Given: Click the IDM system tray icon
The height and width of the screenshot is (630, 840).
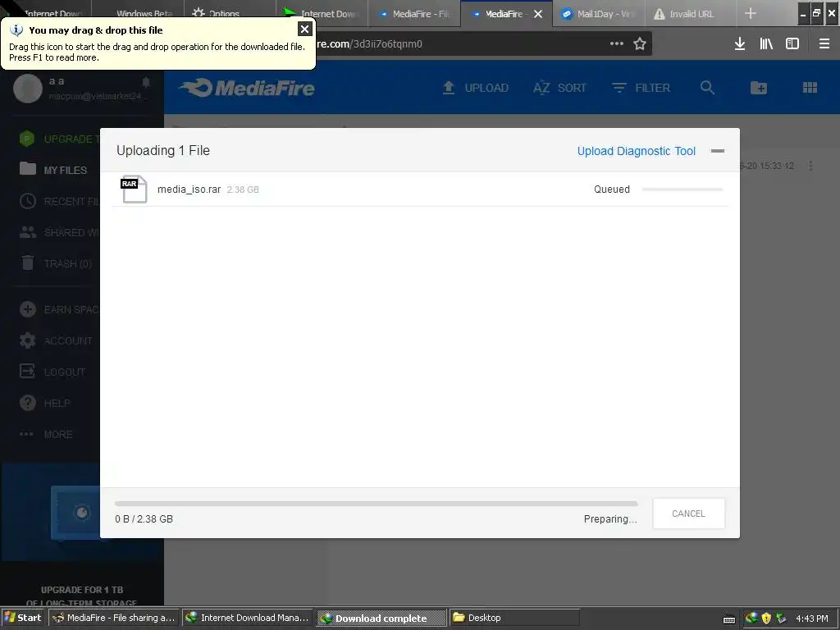Looking at the screenshot, I should pos(751,618).
